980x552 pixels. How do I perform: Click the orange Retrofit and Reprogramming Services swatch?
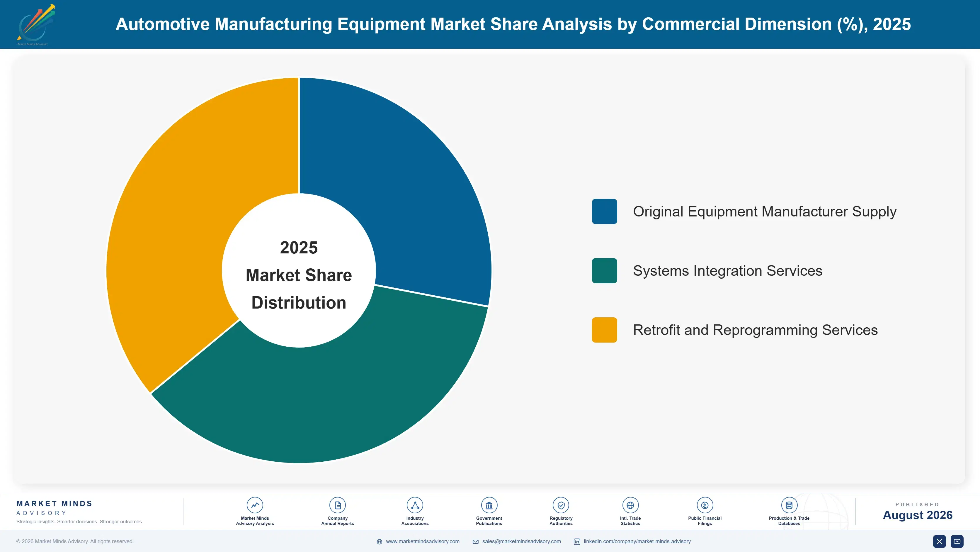[x=605, y=330]
